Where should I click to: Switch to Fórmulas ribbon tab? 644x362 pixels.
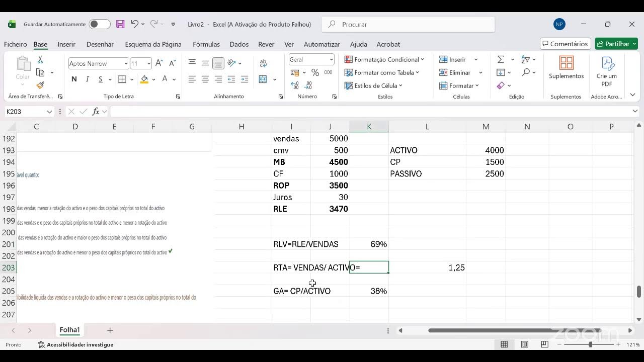(206, 44)
